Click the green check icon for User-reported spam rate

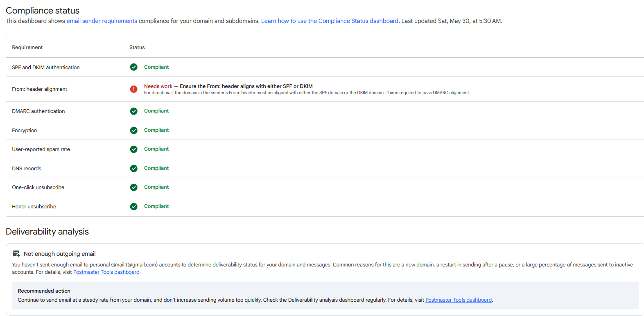click(x=134, y=149)
